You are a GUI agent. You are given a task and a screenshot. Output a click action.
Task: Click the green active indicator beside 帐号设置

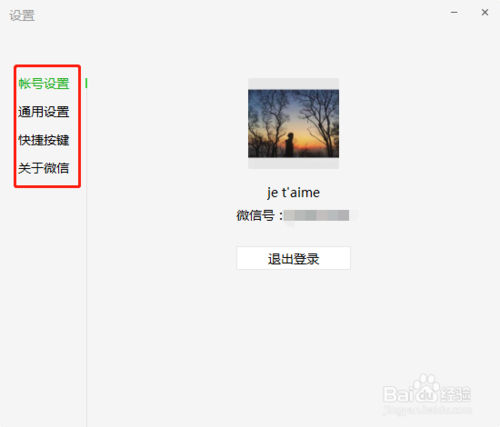click(x=86, y=83)
